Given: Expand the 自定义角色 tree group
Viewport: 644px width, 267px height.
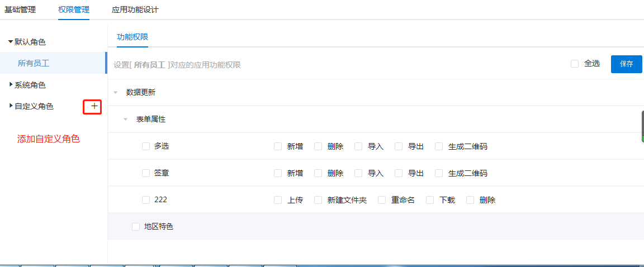Looking at the screenshot, I should pos(11,106).
